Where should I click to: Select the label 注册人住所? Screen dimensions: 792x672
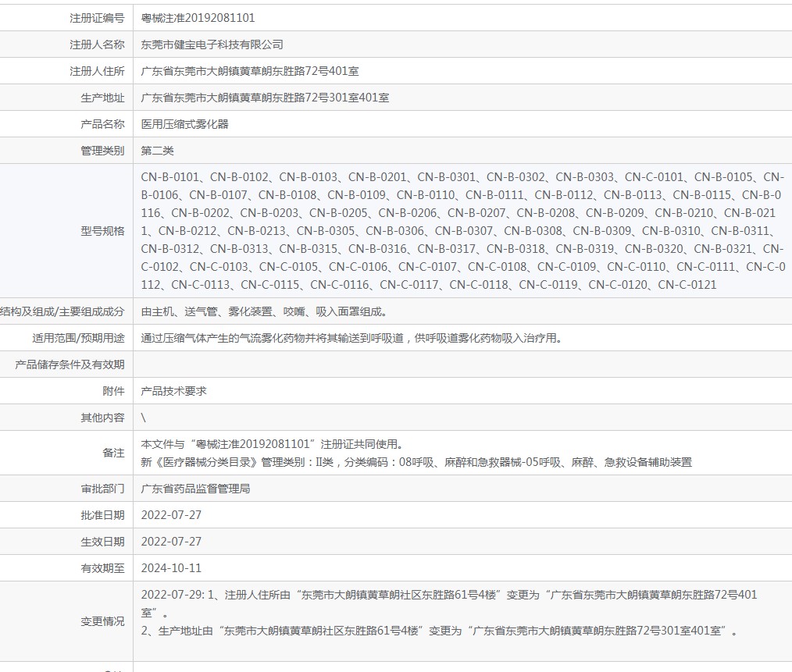97,71
